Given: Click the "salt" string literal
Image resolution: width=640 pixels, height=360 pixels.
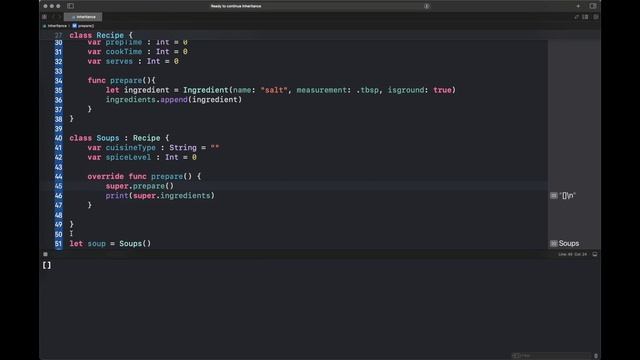Looking at the screenshot, I should tap(274, 90).
